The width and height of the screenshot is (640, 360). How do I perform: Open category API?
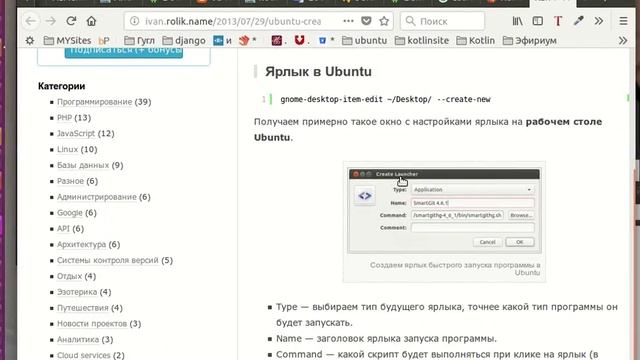click(x=63, y=229)
